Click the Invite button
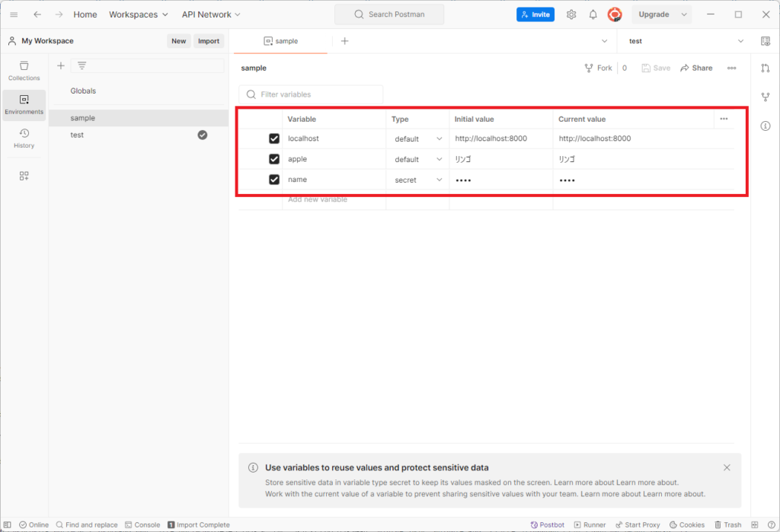The height and width of the screenshot is (532, 780). pyautogui.click(x=535, y=14)
